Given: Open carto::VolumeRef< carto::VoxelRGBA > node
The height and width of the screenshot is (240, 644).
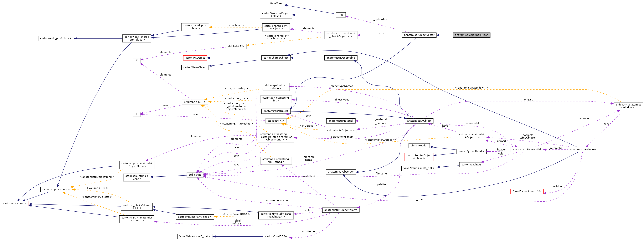Looking at the screenshot, I should click(x=276, y=216).
